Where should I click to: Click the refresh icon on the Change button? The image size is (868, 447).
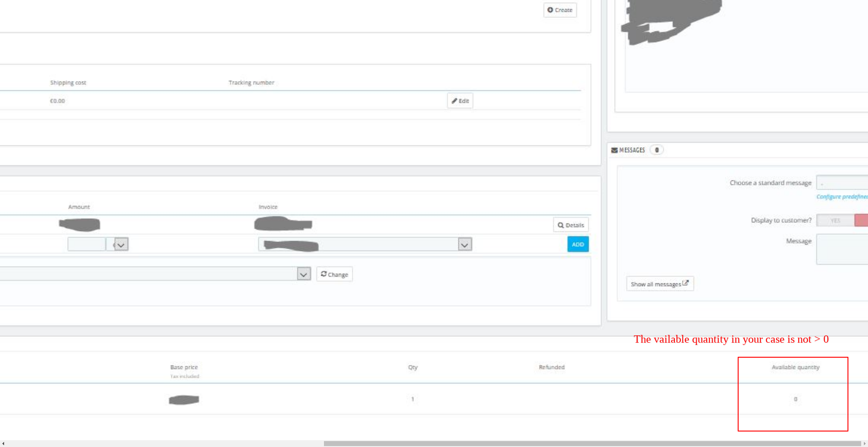pos(324,274)
